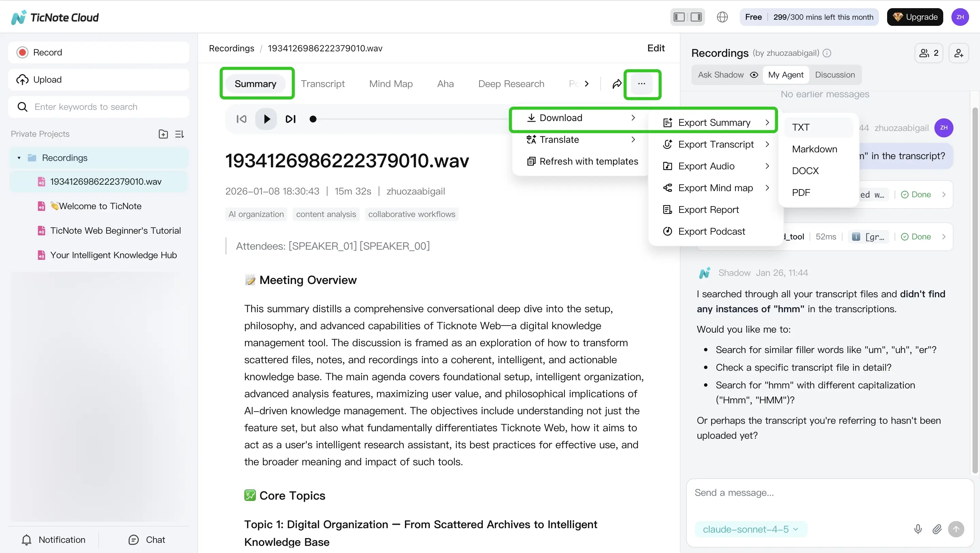Switch to My Agent mode

tap(786, 74)
